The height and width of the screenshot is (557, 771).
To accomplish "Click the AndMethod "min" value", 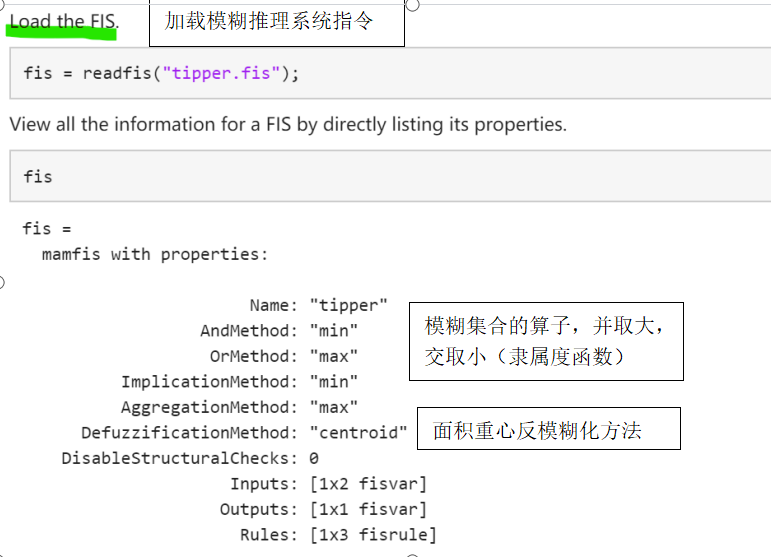I will pyautogui.click(x=334, y=331).
